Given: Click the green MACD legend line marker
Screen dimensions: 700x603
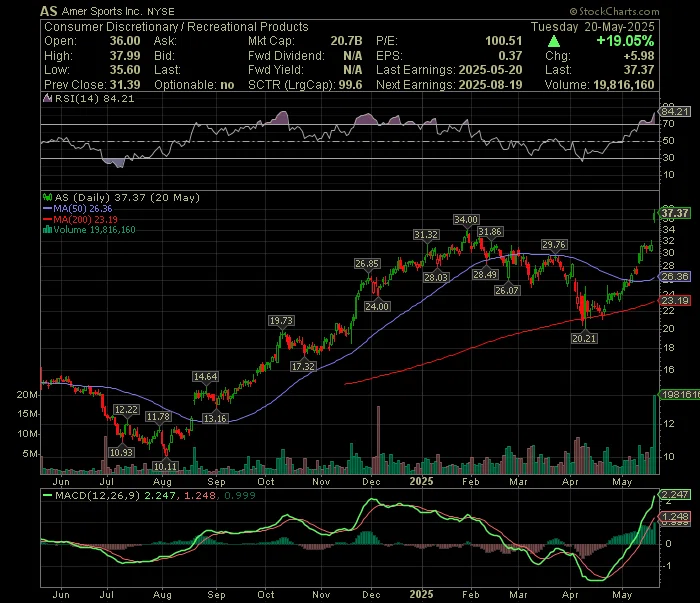Looking at the screenshot, I should (x=47, y=495).
